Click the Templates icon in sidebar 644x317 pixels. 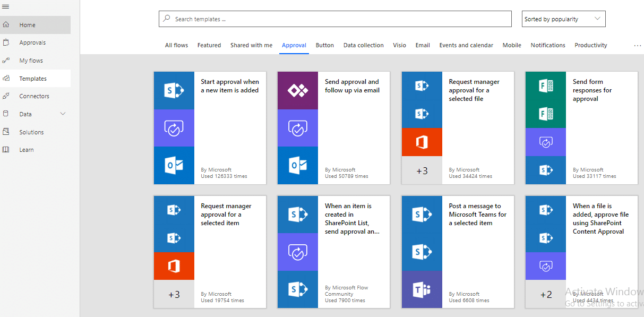point(6,78)
